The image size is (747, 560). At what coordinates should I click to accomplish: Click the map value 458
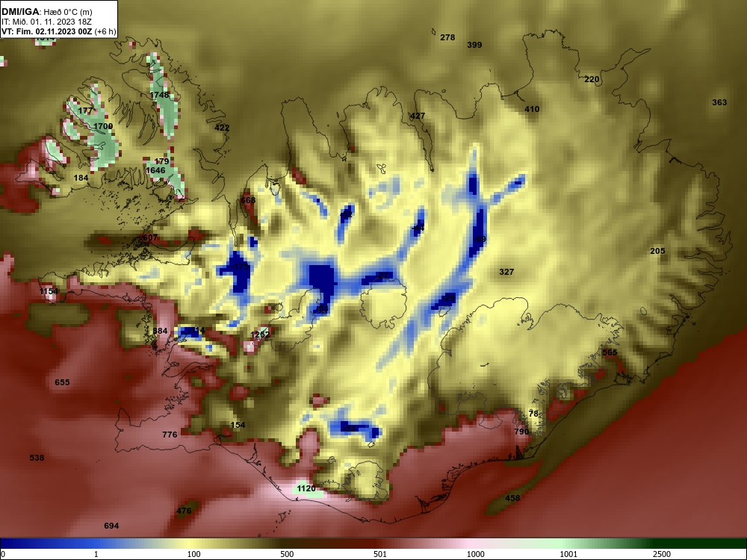tap(512, 498)
